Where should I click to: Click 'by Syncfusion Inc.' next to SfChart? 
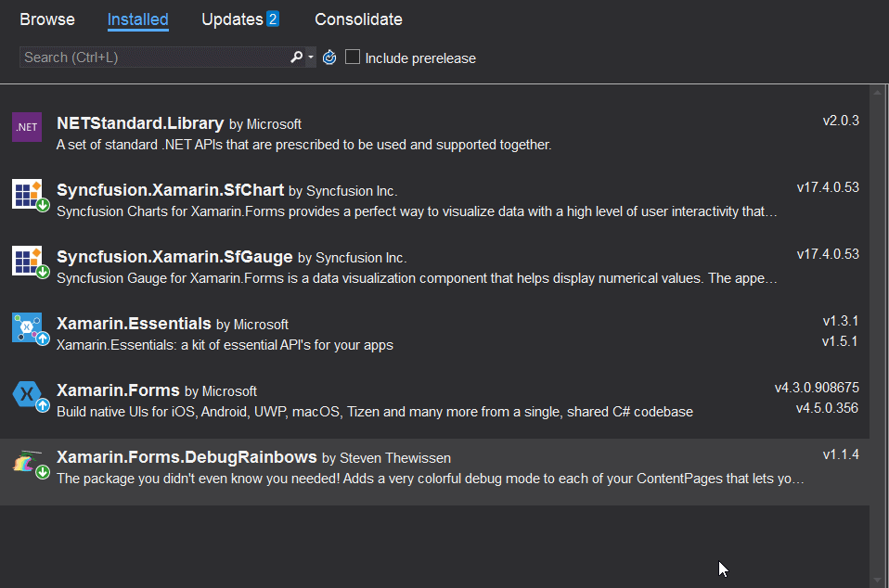343,191
